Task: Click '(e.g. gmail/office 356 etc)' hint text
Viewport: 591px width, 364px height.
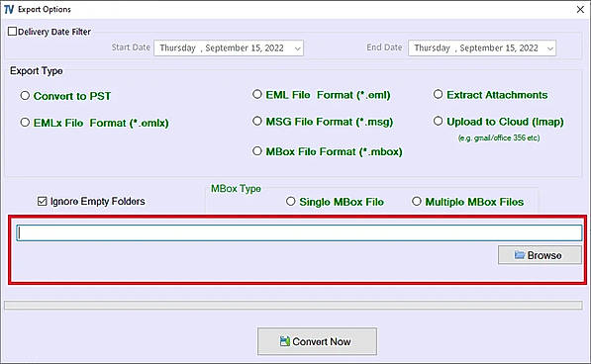Action: click(499, 137)
